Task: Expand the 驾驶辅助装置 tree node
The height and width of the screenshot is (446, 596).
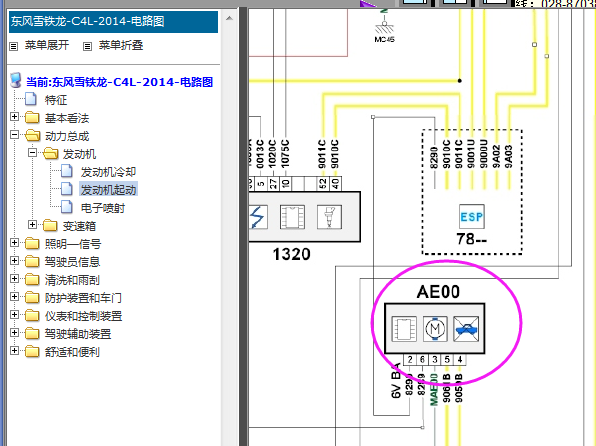Action: click(x=14, y=332)
